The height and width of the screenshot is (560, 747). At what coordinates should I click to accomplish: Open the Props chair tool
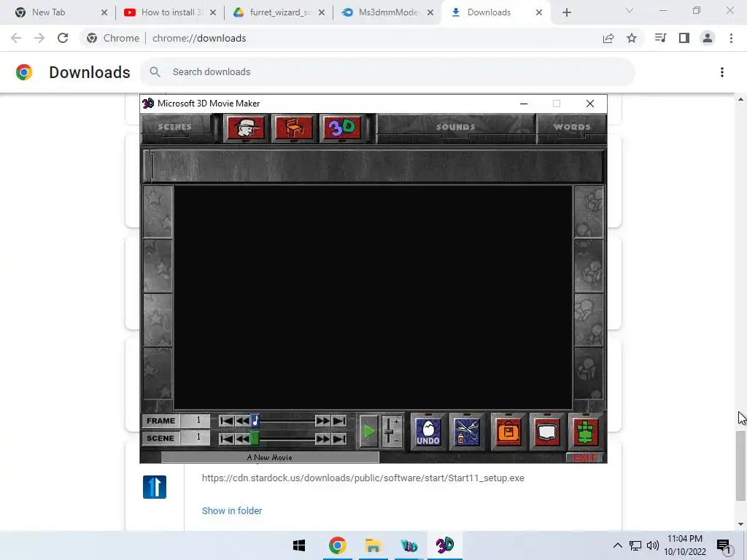click(293, 128)
